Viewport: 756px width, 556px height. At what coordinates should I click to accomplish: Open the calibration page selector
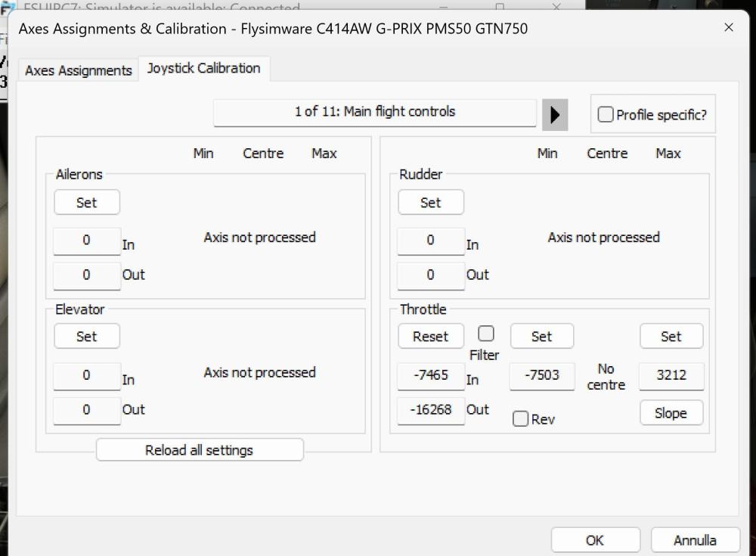click(374, 112)
